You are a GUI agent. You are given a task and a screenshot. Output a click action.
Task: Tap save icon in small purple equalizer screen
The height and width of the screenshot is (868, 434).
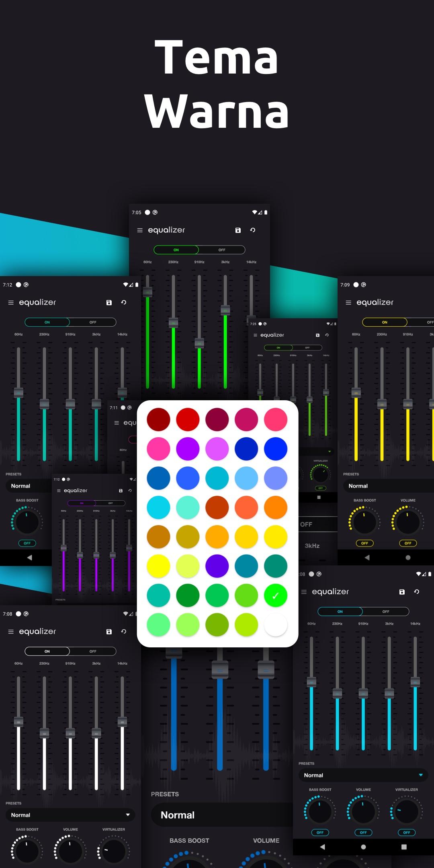click(x=121, y=491)
